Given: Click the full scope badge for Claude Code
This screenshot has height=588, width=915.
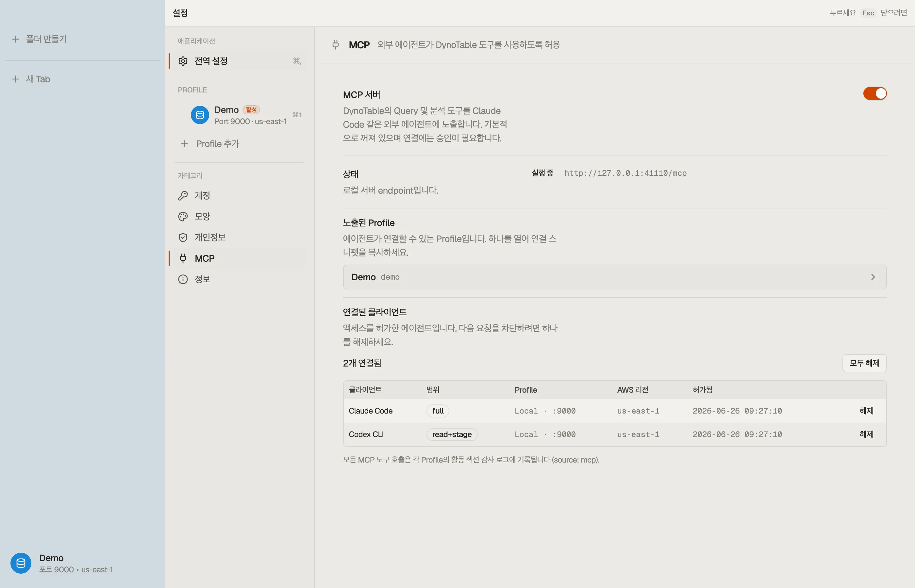Looking at the screenshot, I should 438,411.
